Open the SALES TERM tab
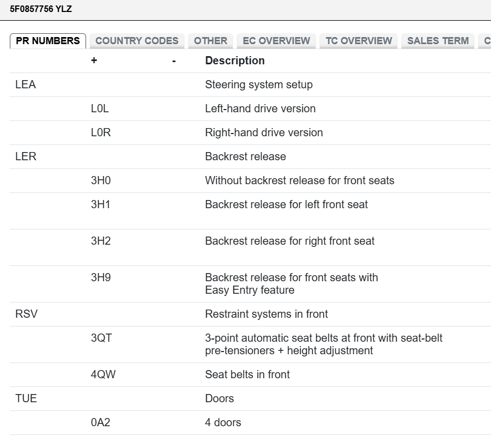Image resolution: width=491 pixels, height=448 pixels. click(438, 41)
